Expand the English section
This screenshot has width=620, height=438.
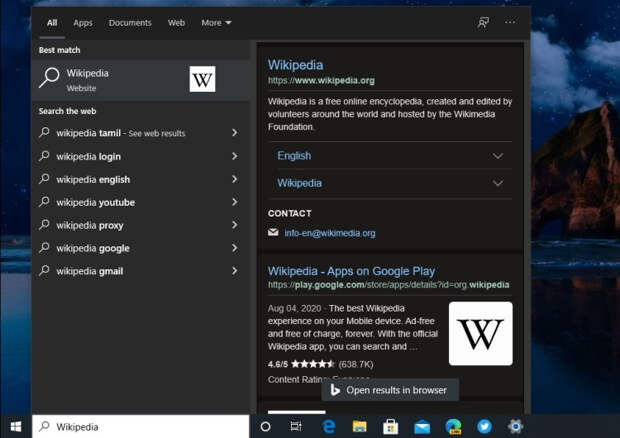point(498,156)
